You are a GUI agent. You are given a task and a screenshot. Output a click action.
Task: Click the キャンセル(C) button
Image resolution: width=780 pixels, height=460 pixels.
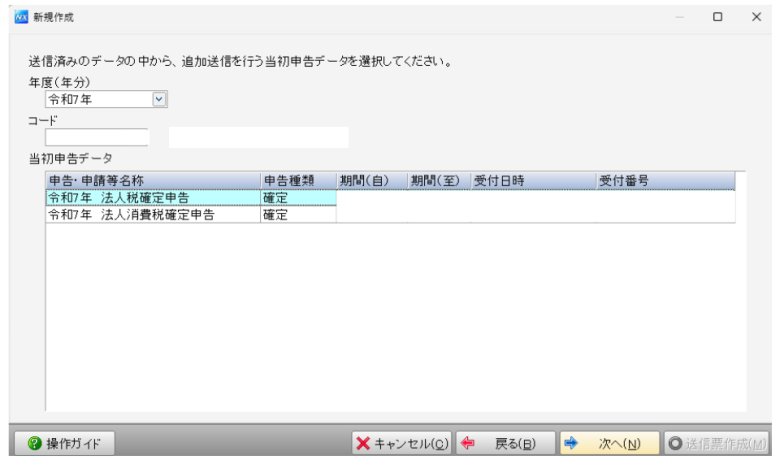(402, 443)
